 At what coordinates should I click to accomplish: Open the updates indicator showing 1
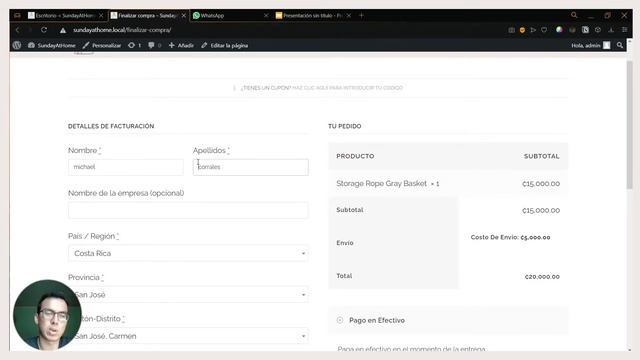134,45
